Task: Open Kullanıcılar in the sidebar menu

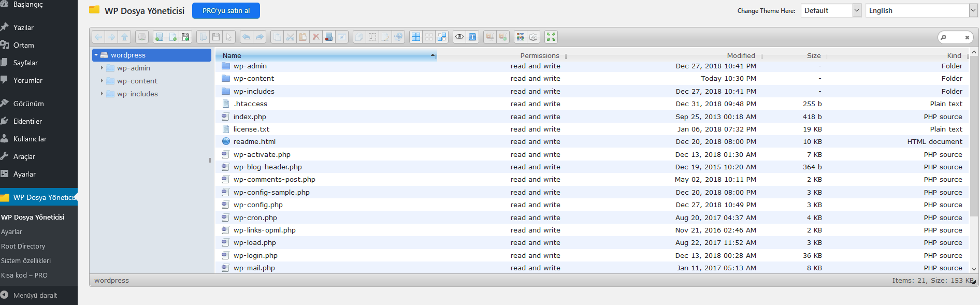Action: 30,139
